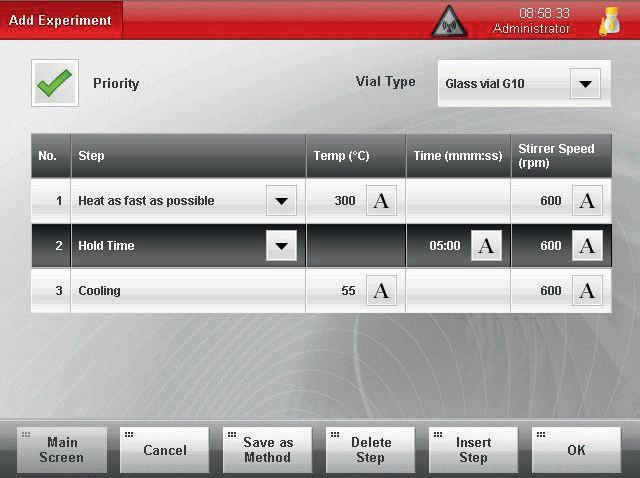Screen dimensions: 640x478
Task: Expand the 'Heat as fast as possible' dropdown
Action: [x=281, y=201]
